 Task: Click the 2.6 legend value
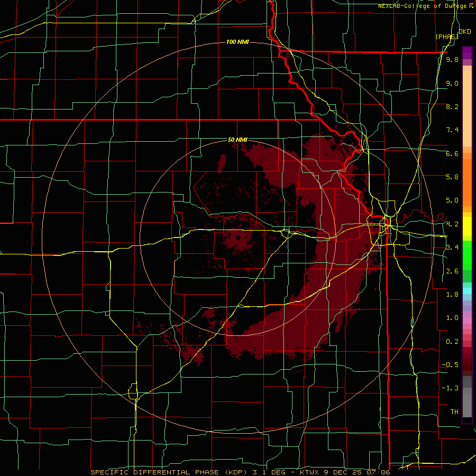(x=452, y=271)
